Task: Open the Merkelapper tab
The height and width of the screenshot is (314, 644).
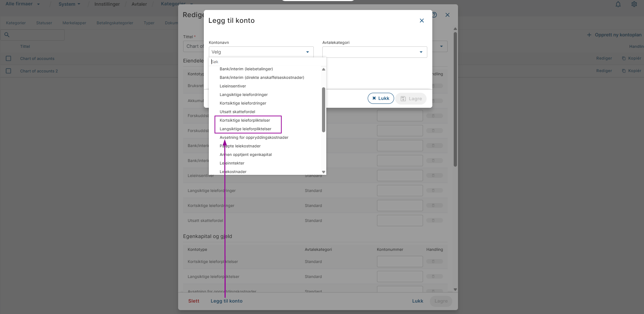Action: coord(74,23)
